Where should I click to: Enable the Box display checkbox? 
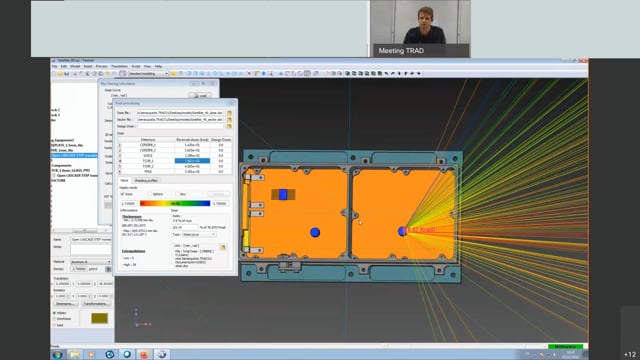coord(178,194)
